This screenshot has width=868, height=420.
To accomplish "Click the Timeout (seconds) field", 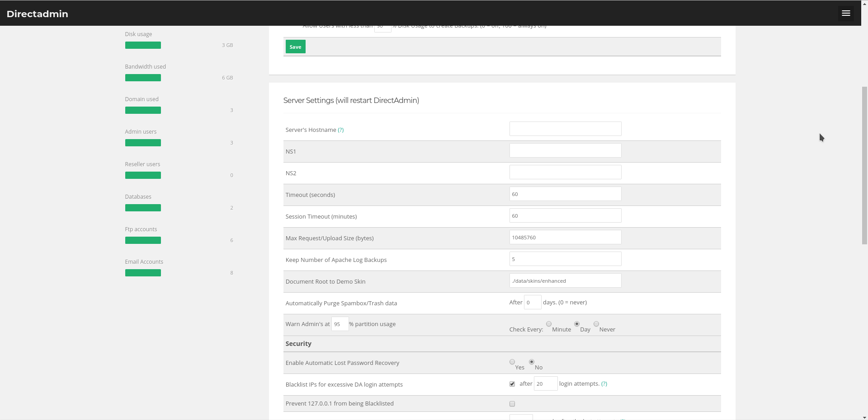I will [565, 194].
